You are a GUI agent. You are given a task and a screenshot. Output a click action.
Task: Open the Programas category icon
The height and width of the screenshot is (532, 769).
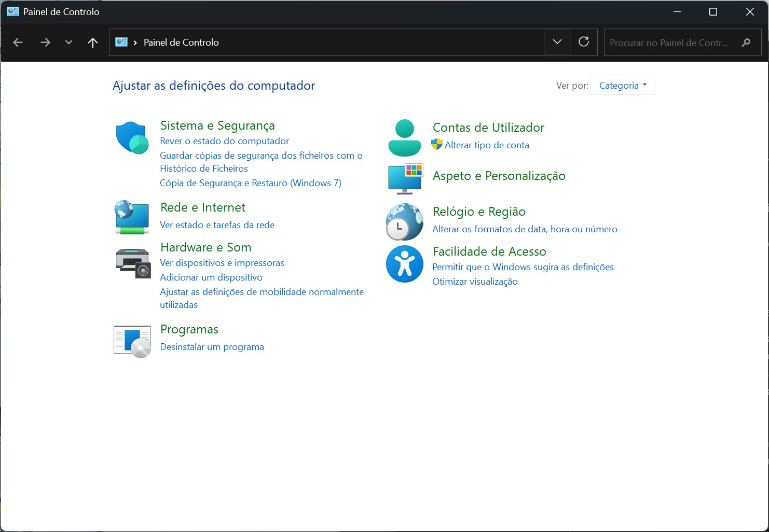tap(132, 341)
